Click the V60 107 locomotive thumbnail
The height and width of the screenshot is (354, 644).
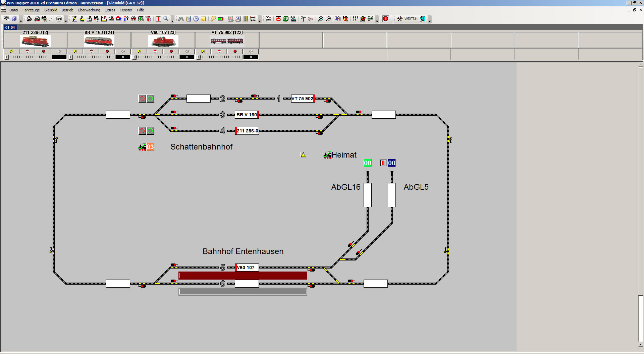click(x=163, y=41)
